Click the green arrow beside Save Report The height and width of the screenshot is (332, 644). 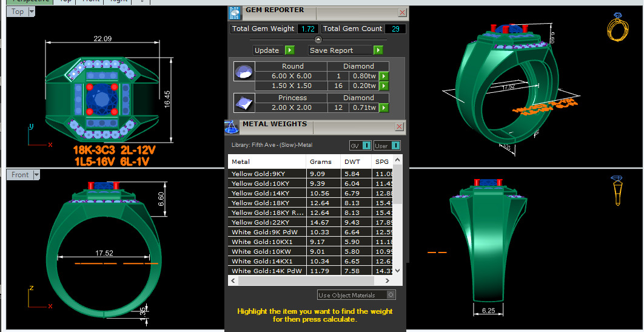(378, 50)
